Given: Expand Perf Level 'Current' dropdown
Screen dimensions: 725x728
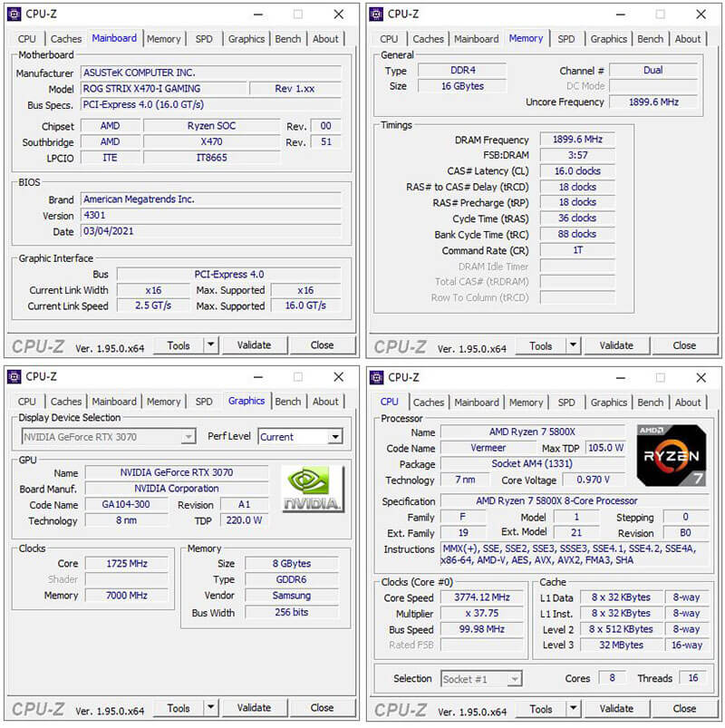Looking at the screenshot, I should [x=335, y=437].
